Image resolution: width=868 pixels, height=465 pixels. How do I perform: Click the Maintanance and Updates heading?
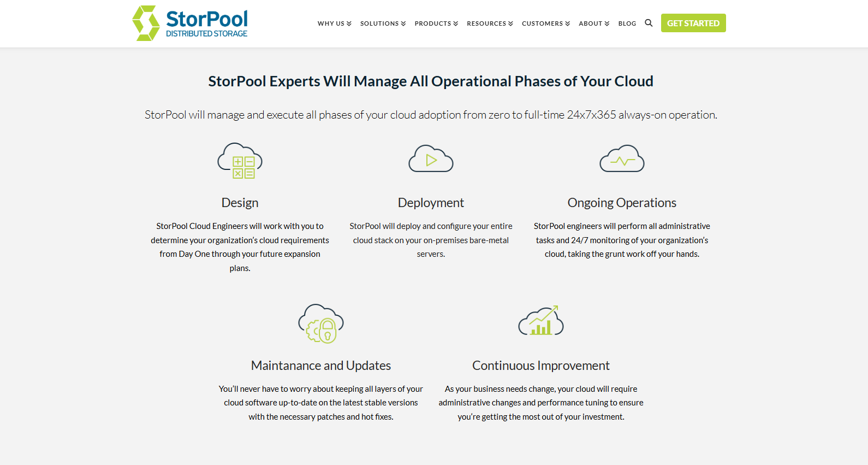click(x=321, y=366)
